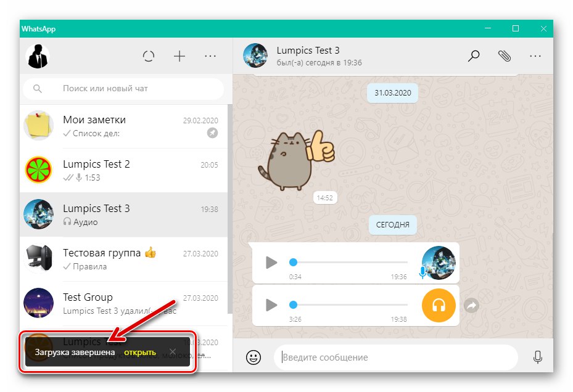
Task: Play the 0:34 audio message
Action: [x=270, y=263]
